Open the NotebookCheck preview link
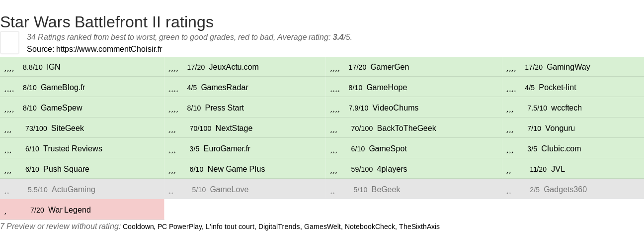Image resolution: width=644 pixels, height=232 pixels. click(x=372, y=227)
